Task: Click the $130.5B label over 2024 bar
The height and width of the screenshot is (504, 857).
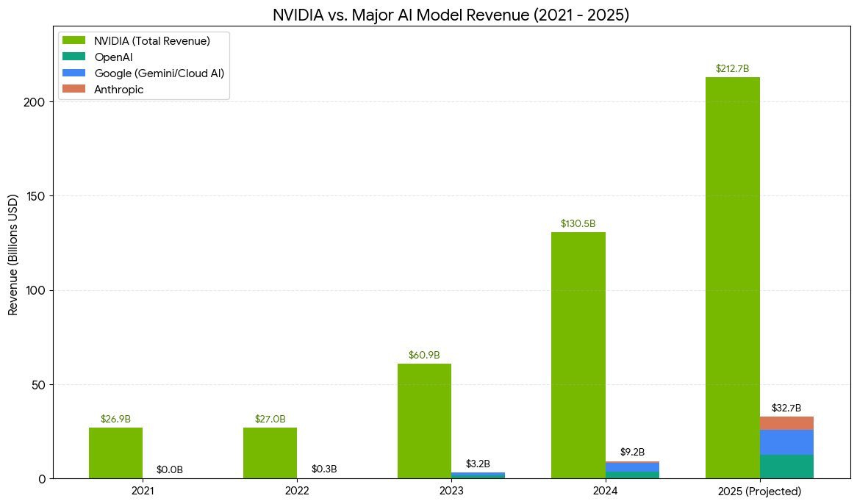Action: click(578, 223)
